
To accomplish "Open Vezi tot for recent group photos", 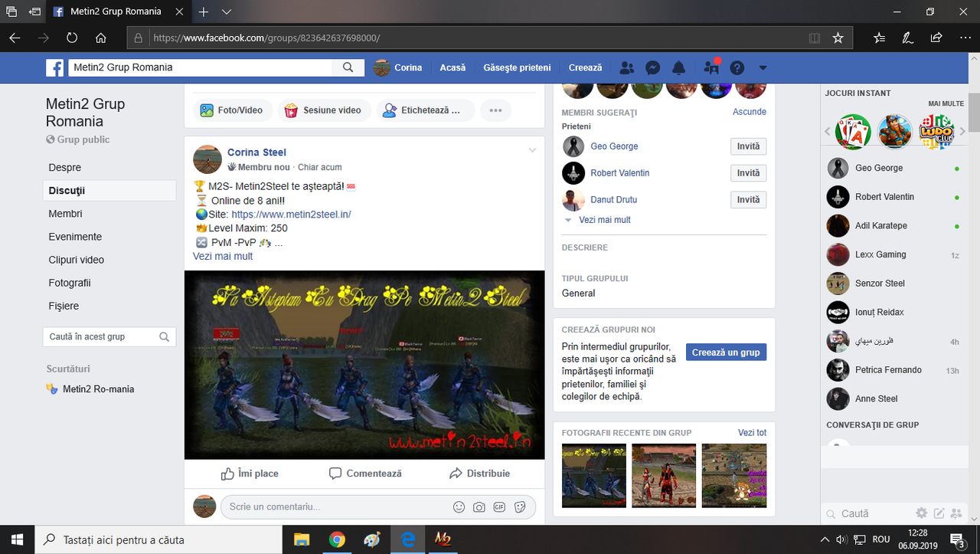I will point(752,433).
